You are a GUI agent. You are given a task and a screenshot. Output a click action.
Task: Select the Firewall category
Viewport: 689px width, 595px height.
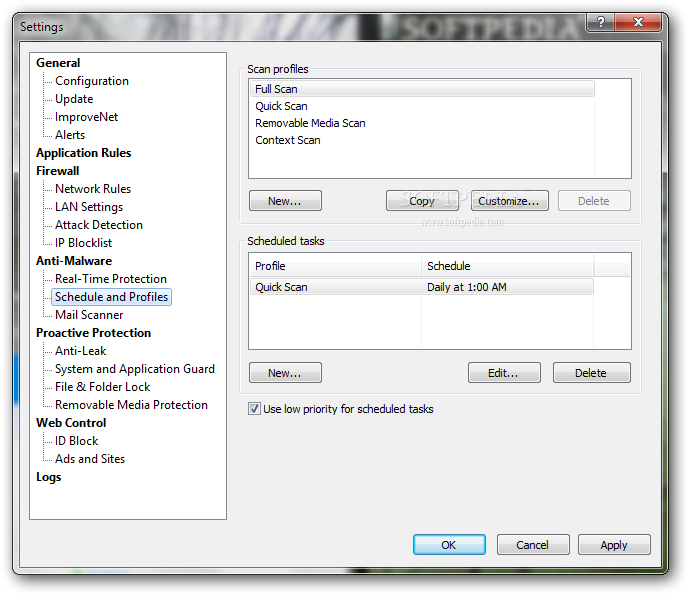58,171
